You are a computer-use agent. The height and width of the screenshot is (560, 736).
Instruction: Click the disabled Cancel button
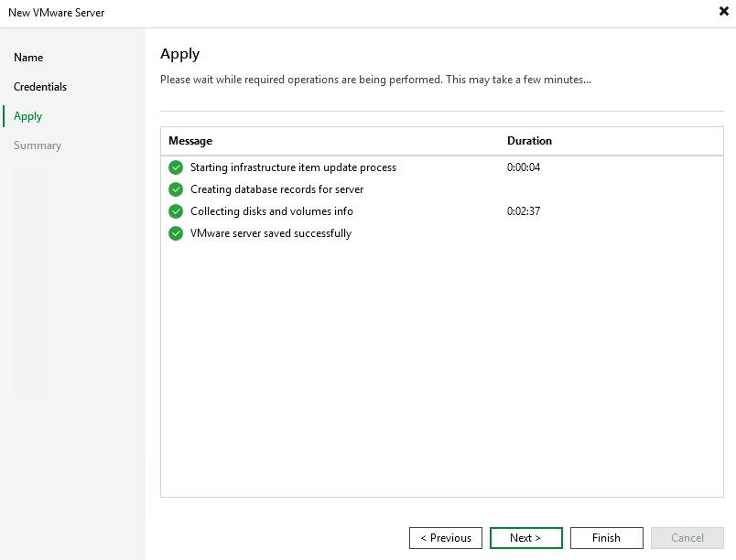(x=687, y=538)
